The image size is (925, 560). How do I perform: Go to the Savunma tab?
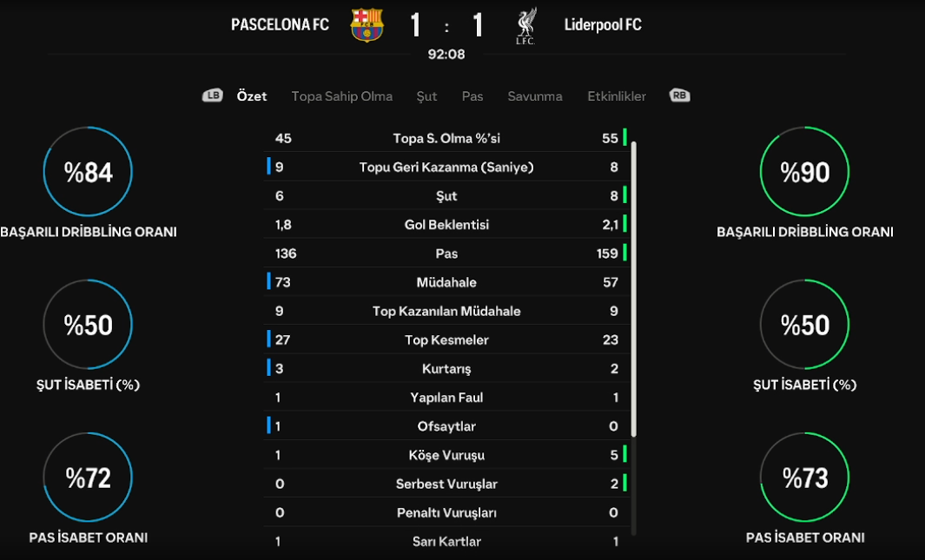point(535,96)
